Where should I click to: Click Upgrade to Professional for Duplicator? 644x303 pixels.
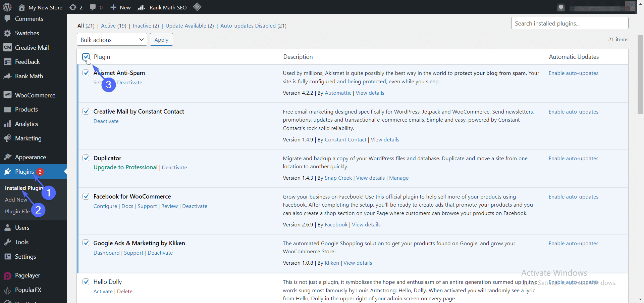click(125, 167)
